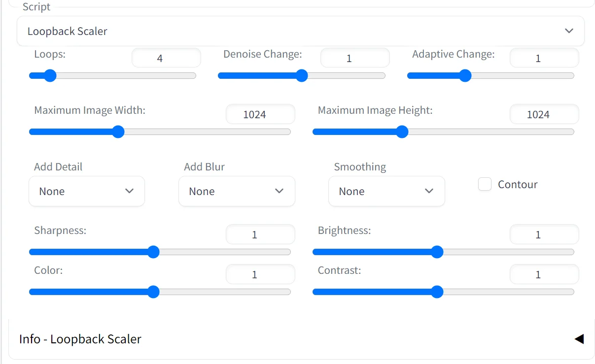The image size is (595, 364).
Task: Open the Add Blur dropdown
Action: coord(237,191)
